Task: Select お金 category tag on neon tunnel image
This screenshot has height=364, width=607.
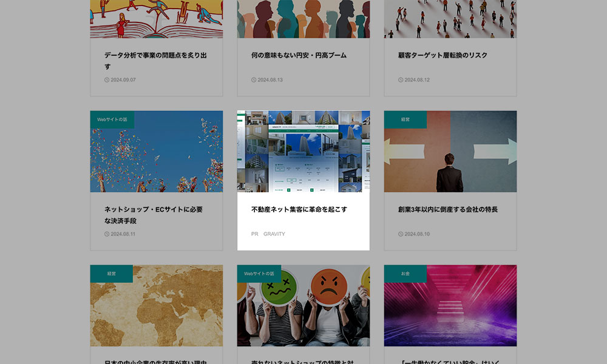Action: point(405,274)
